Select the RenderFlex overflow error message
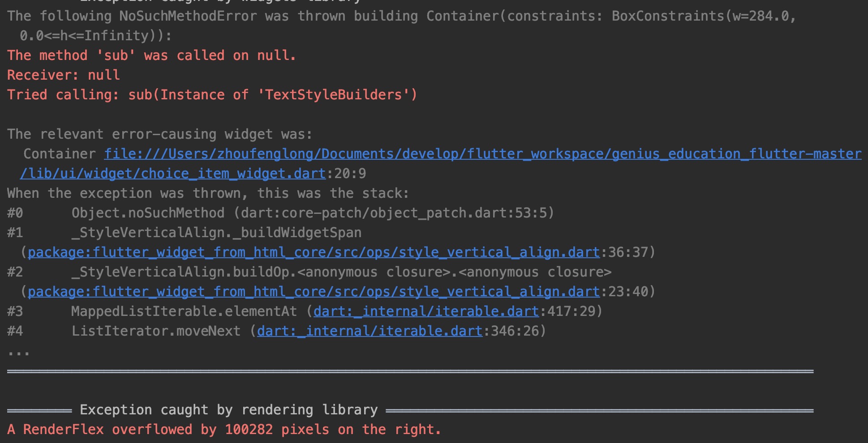868x443 pixels. (x=224, y=429)
